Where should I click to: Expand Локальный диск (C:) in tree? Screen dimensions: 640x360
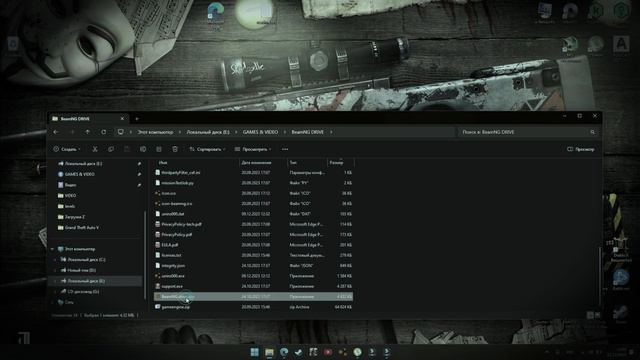tap(56, 260)
